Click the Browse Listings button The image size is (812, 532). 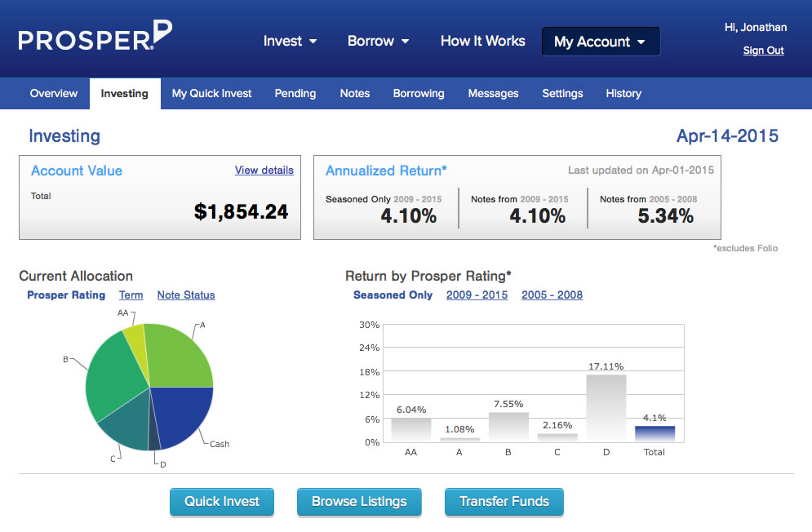click(x=359, y=502)
